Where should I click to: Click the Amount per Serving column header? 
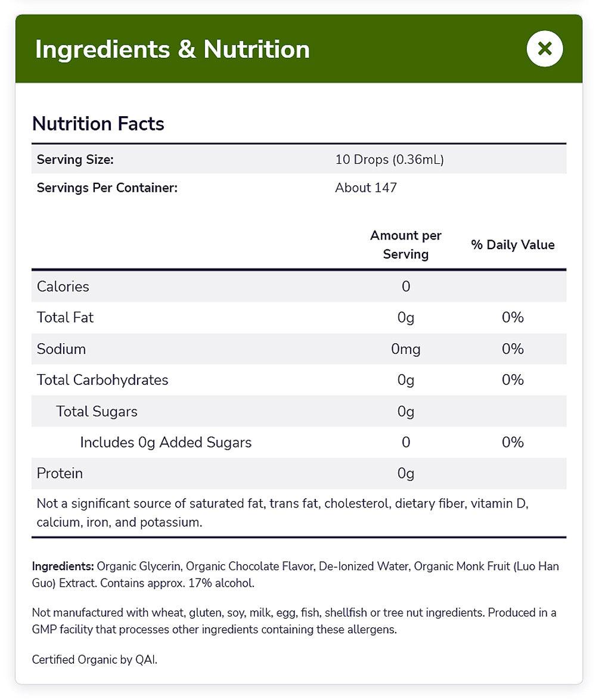(x=405, y=245)
